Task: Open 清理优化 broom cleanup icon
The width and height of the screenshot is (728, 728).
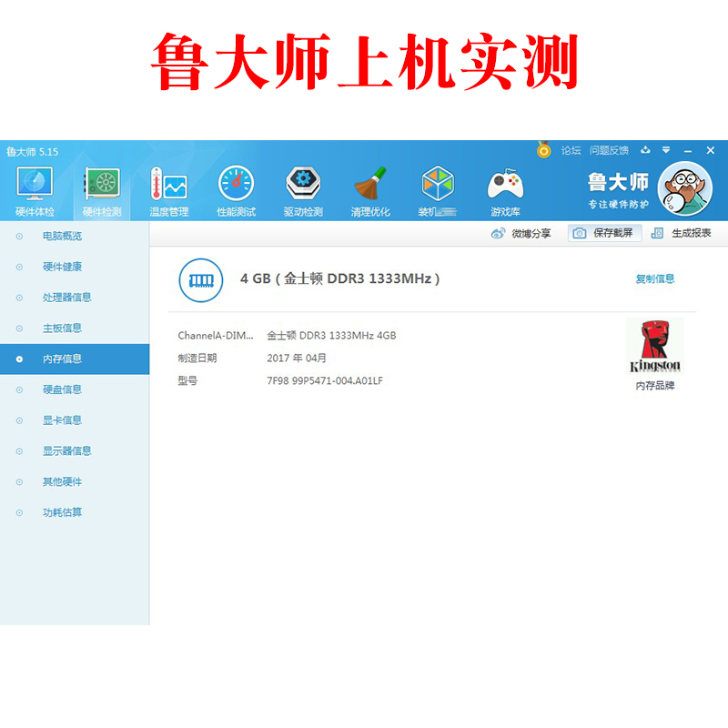Action: (x=370, y=191)
